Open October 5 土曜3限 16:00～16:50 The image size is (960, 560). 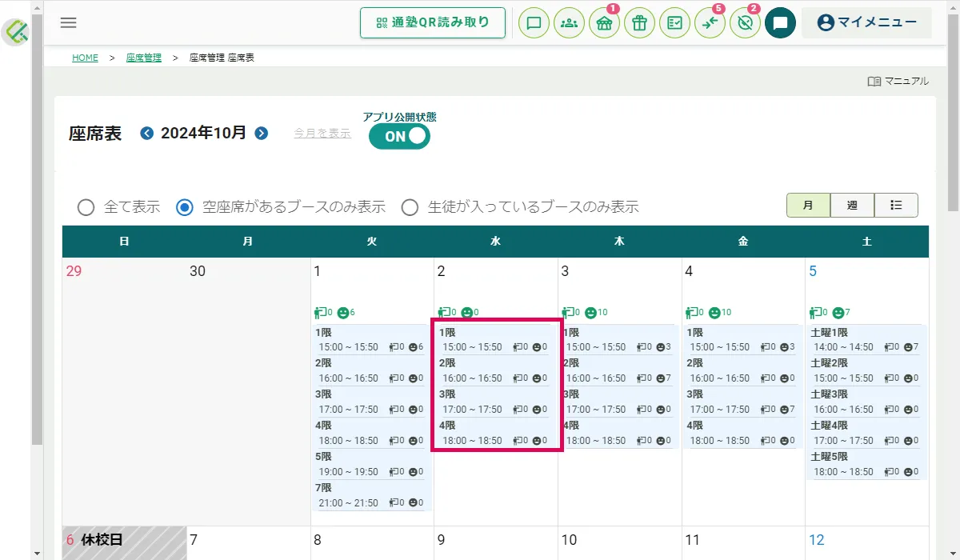(866, 402)
